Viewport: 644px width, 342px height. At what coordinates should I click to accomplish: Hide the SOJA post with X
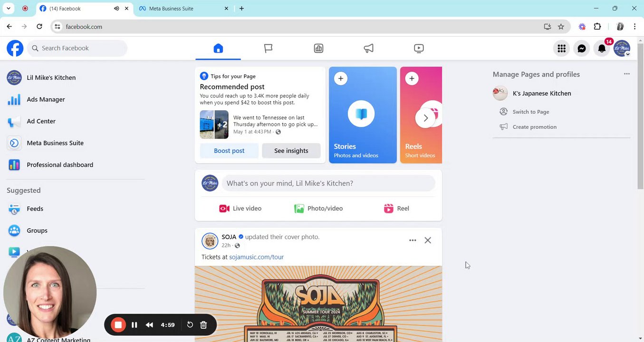428,240
